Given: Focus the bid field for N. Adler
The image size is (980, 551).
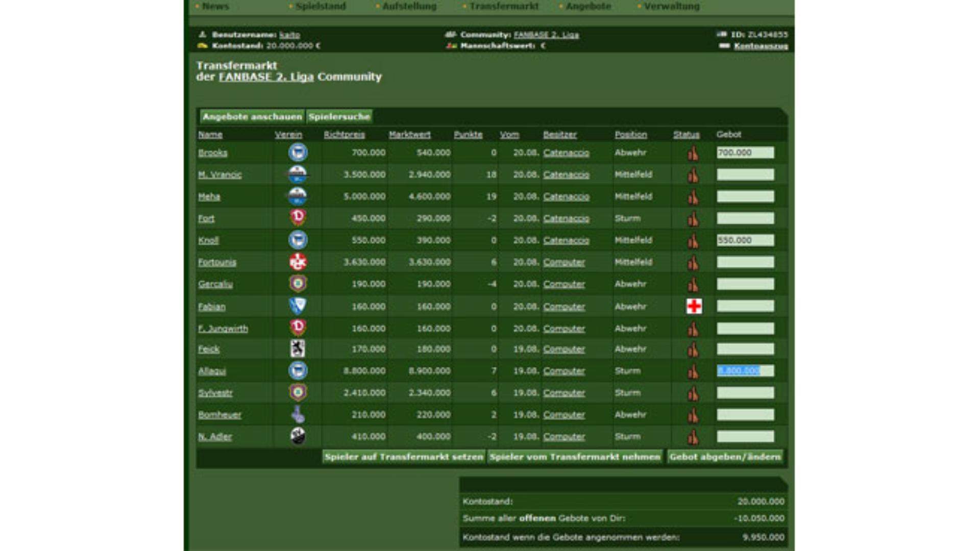Looking at the screenshot, I should point(745,437).
